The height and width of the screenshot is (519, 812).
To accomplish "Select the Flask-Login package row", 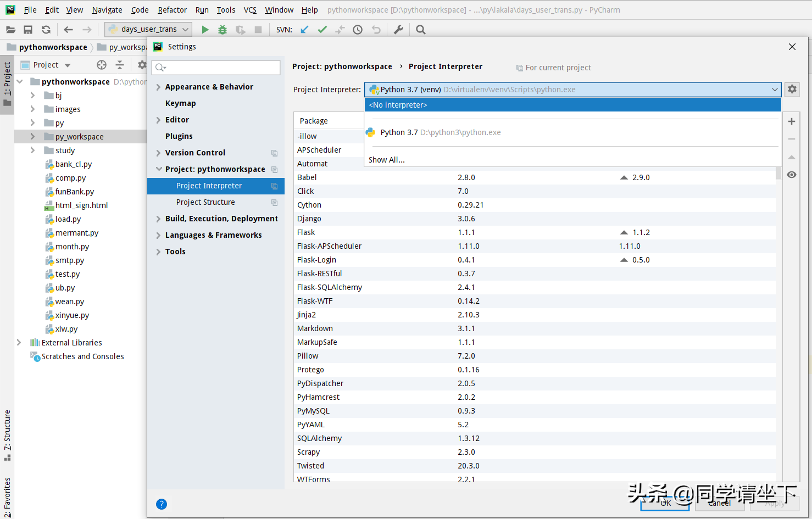I will coord(535,260).
